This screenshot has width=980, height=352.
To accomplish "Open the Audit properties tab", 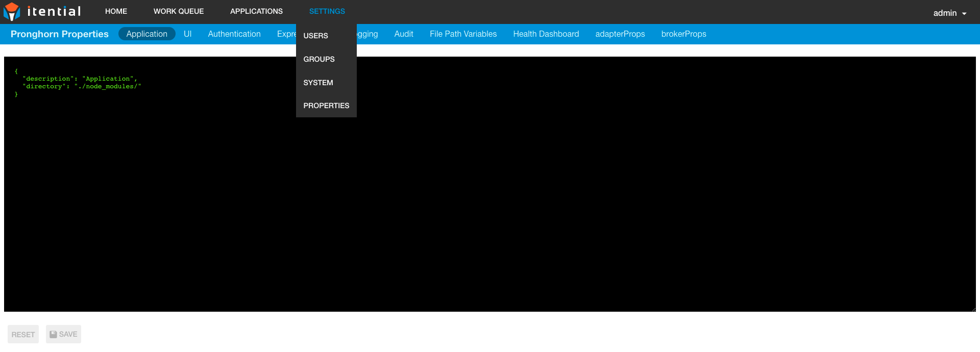I will point(404,34).
